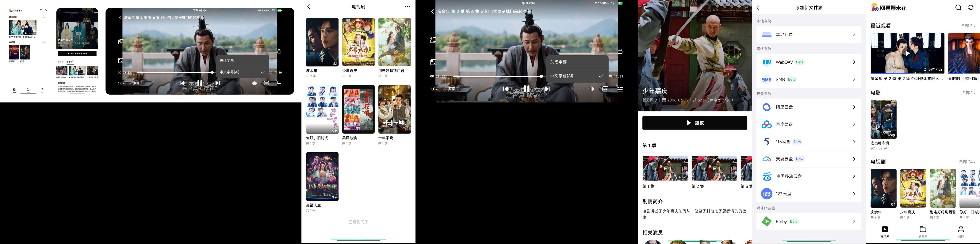Open 原画 quality selector in larger video player
Viewport: 980px width, 244px height.
[452, 89]
